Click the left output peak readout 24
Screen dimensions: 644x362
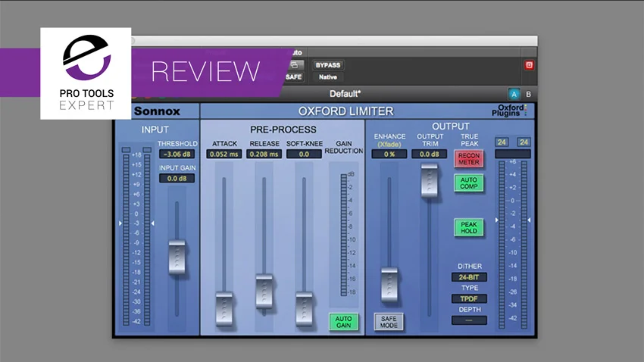tap(502, 142)
